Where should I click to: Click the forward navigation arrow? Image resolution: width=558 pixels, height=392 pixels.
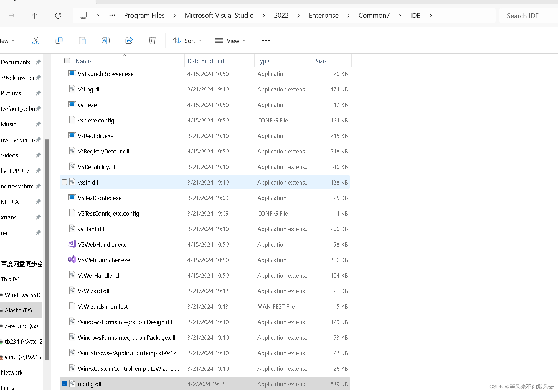[11, 16]
